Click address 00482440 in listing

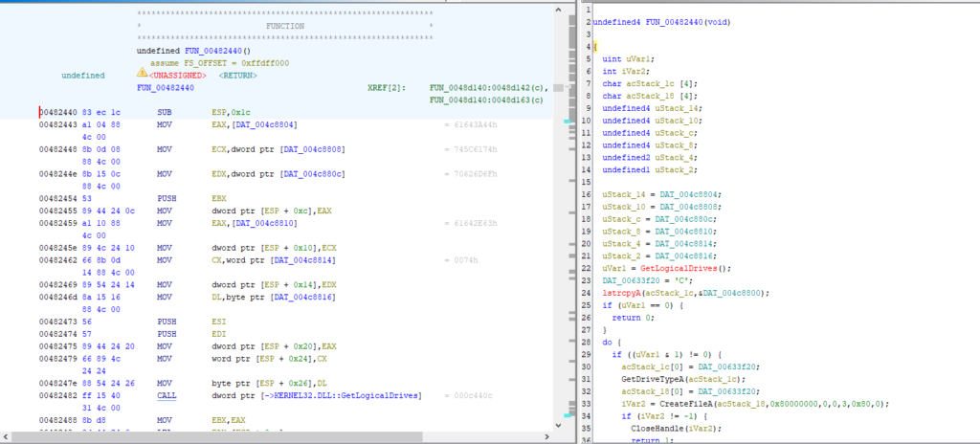coord(59,113)
